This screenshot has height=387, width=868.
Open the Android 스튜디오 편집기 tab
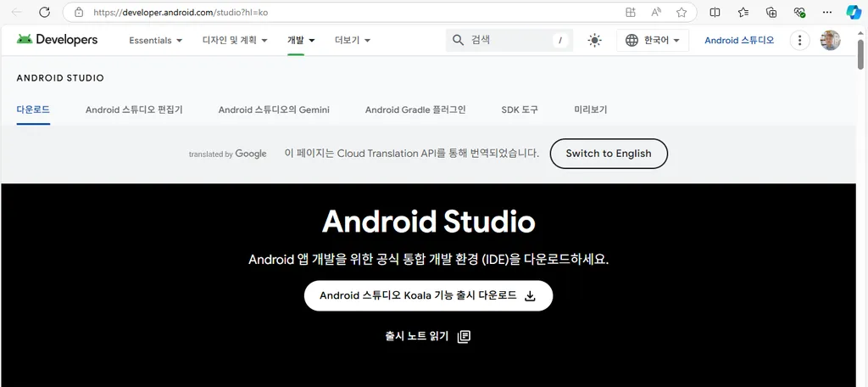pos(134,109)
